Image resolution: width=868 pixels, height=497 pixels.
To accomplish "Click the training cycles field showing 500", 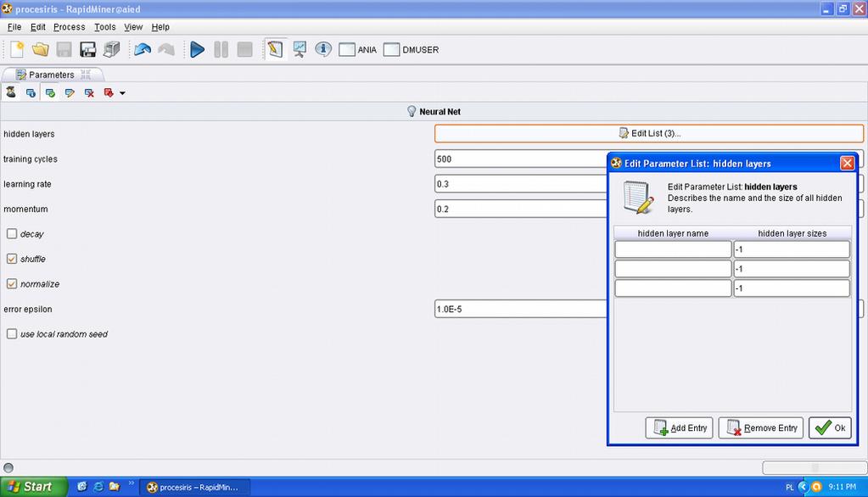I will tap(520, 159).
